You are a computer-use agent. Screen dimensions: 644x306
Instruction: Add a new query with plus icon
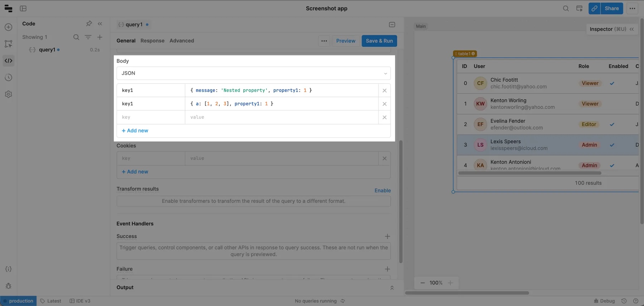click(100, 37)
